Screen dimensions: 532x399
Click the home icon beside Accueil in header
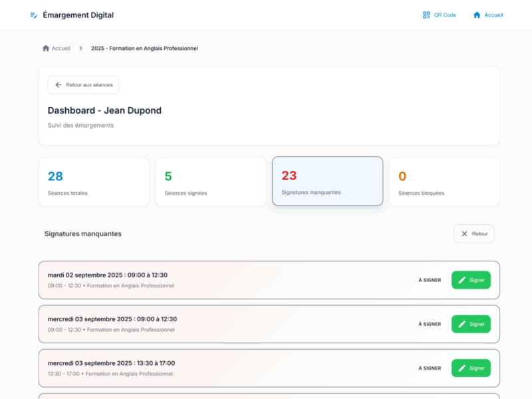click(477, 15)
